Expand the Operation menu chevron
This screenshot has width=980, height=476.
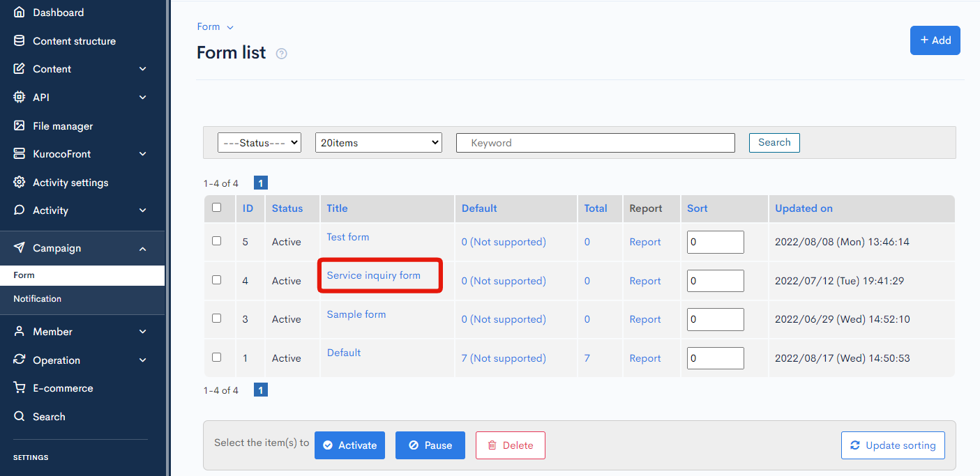[143, 360]
